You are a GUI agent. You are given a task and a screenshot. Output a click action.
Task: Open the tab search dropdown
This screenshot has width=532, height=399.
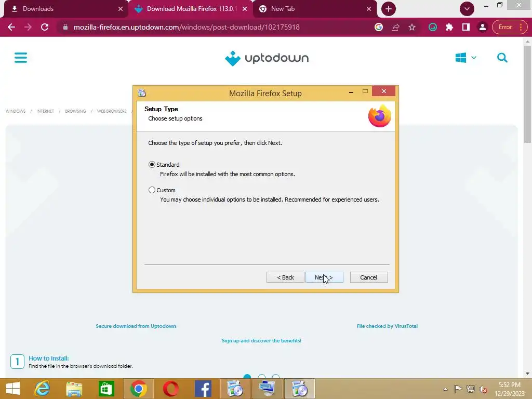pyautogui.click(x=467, y=9)
